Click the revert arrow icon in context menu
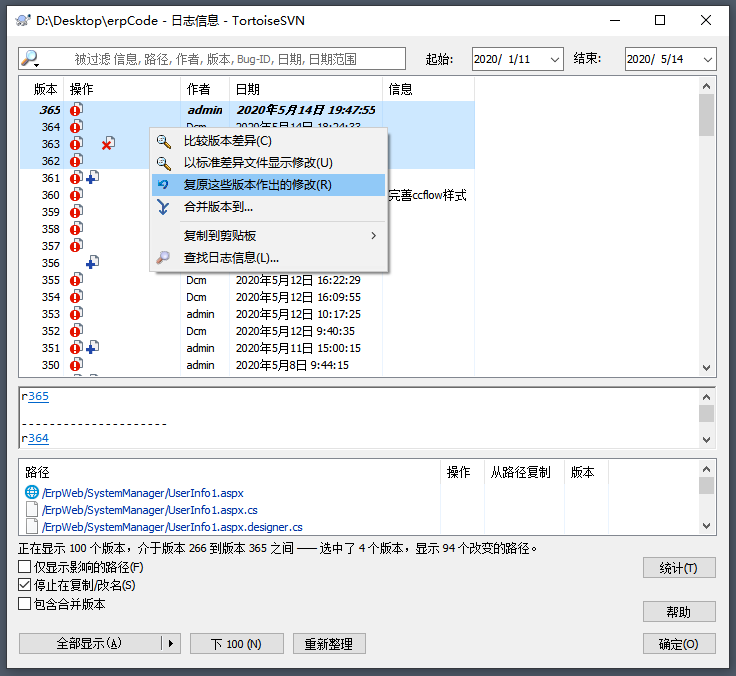Viewport: 736px width, 676px height. click(x=163, y=184)
